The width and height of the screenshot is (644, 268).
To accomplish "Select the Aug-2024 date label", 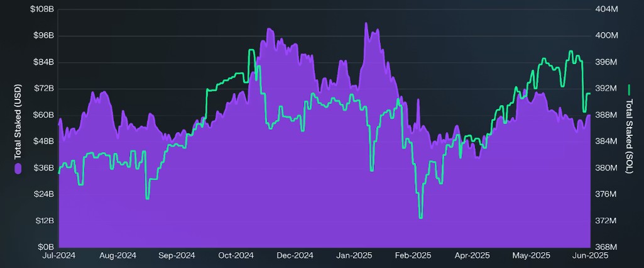I will [118, 255].
